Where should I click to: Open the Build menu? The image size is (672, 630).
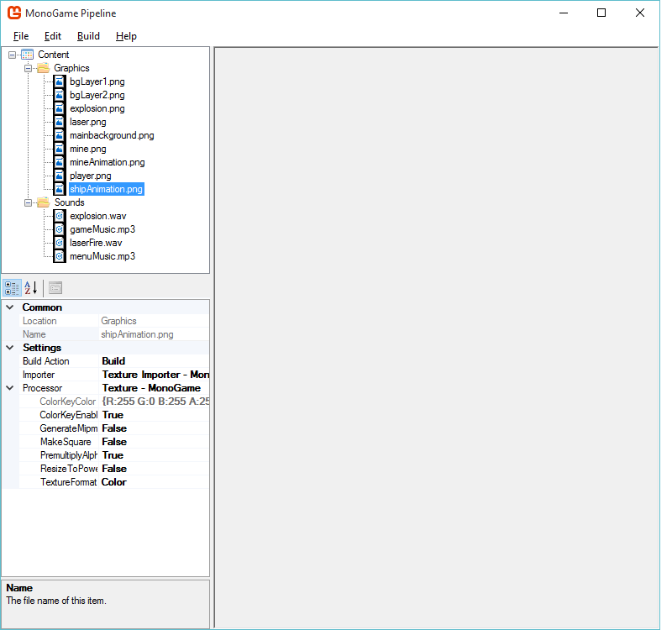[x=87, y=36]
